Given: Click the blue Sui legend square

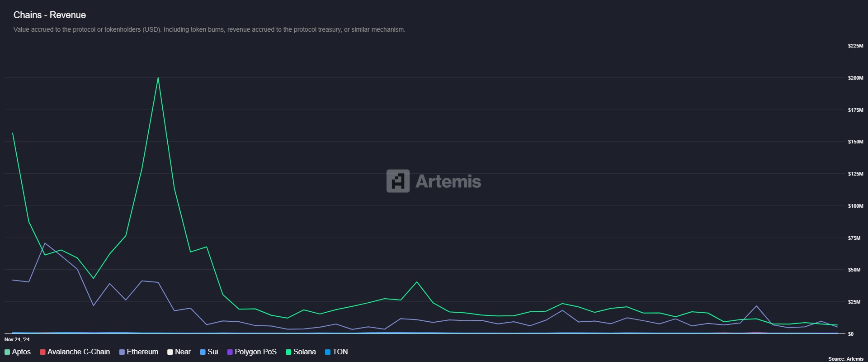Looking at the screenshot, I should pos(203,352).
